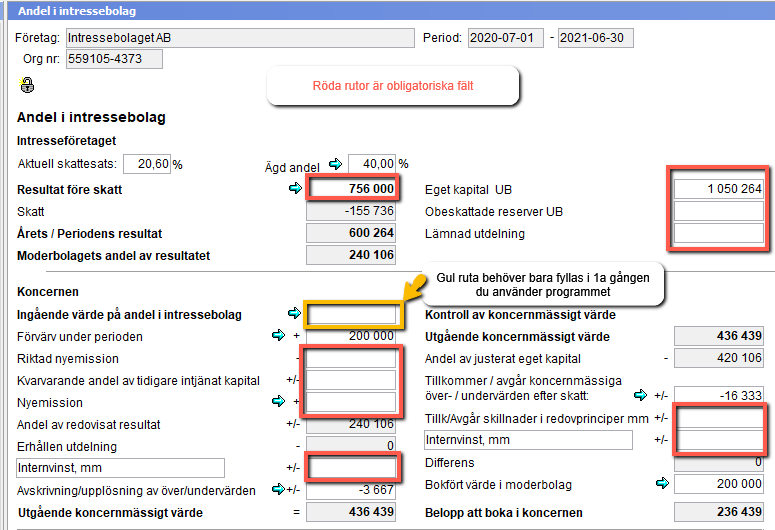This screenshot has width=775, height=530.
Task: Edit the Ägd andel percentage 40,00
Action: [x=372, y=164]
